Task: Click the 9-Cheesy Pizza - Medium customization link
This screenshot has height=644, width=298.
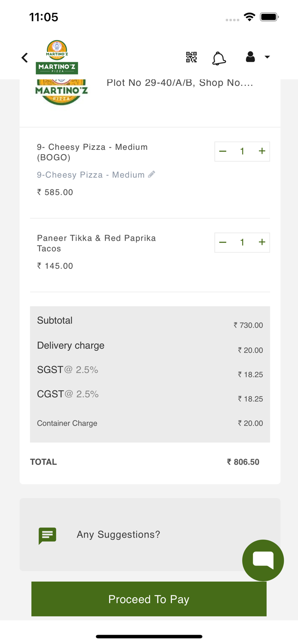Action: [x=90, y=175]
